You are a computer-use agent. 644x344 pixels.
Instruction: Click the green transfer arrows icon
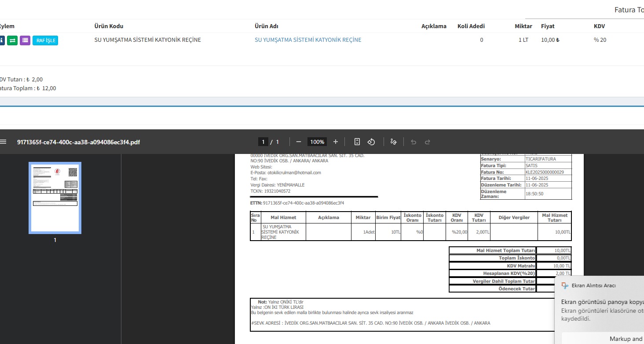12,40
